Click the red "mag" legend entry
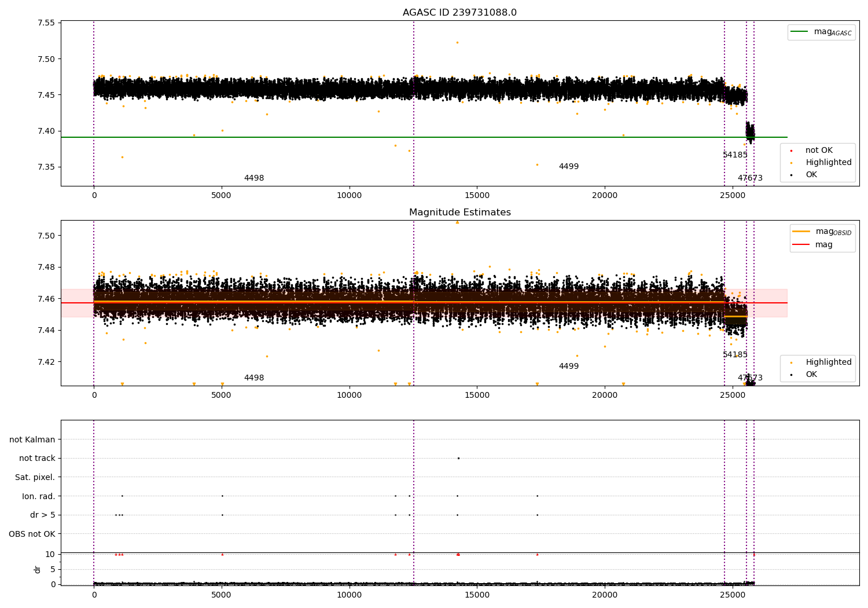The height and width of the screenshot is (608, 868). click(813, 245)
